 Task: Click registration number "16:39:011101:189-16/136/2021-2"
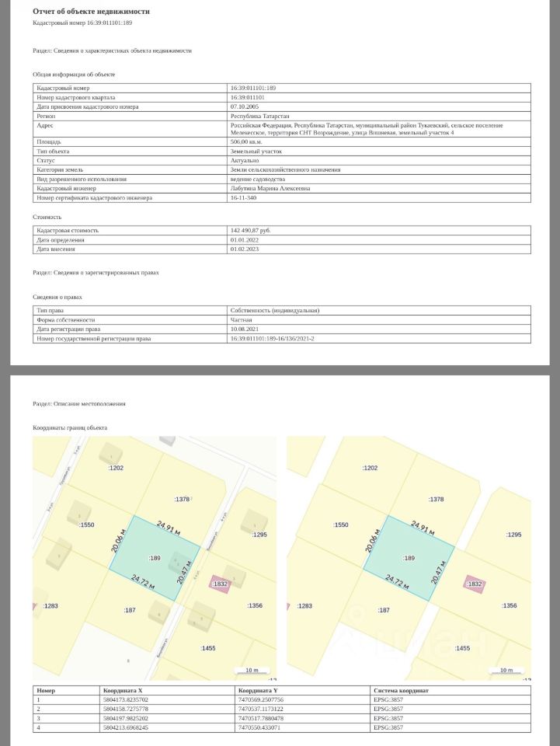tap(273, 339)
